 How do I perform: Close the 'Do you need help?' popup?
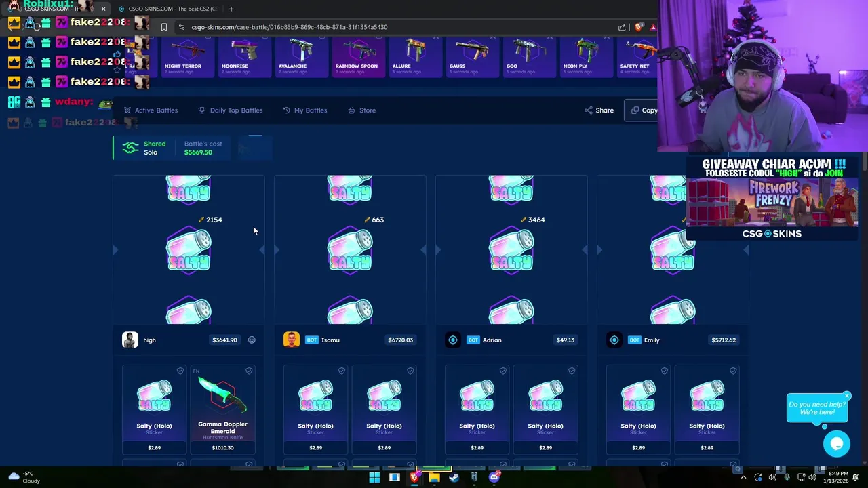[847, 395]
